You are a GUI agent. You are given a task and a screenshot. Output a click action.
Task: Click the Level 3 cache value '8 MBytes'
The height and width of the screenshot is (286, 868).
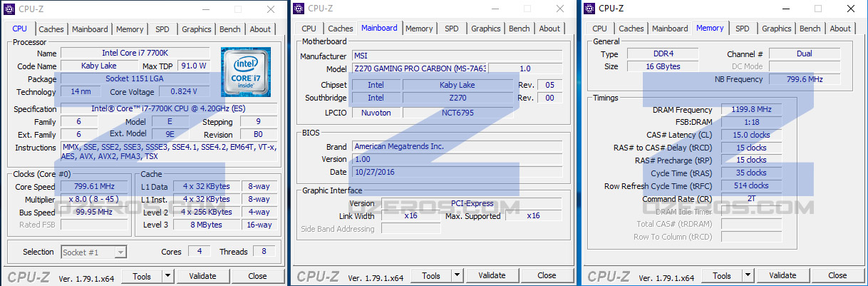pyautogui.click(x=206, y=225)
